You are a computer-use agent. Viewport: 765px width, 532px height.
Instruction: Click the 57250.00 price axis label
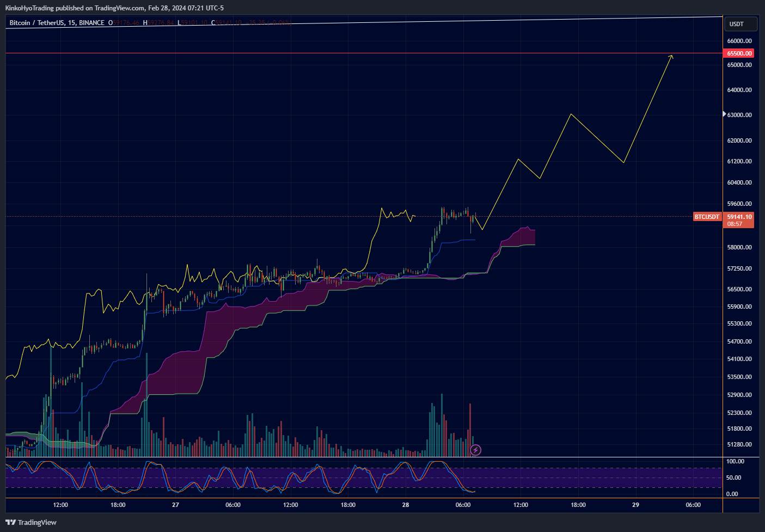pyautogui.click(x=739, y=268)
